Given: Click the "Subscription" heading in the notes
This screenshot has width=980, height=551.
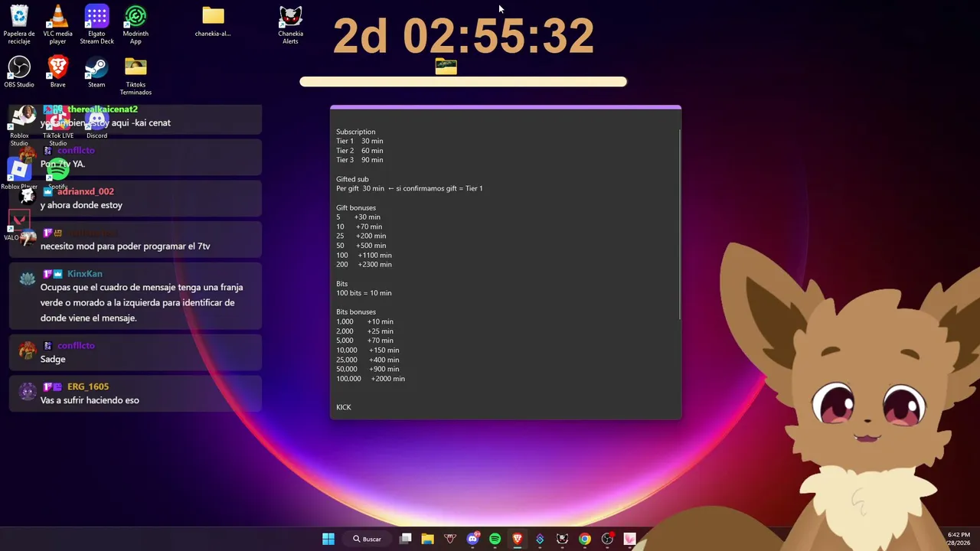Looking at the screenshot, I should tap(356, 132).
